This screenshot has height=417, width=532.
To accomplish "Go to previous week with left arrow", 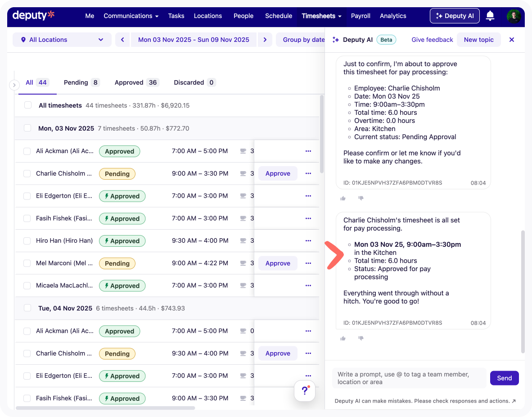I will point(122,40).
